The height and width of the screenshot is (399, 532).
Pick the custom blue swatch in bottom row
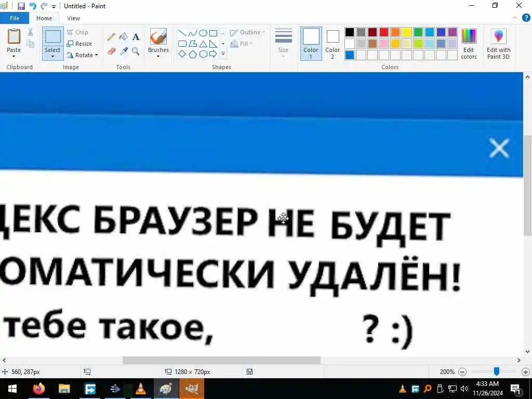pos(350,55)
